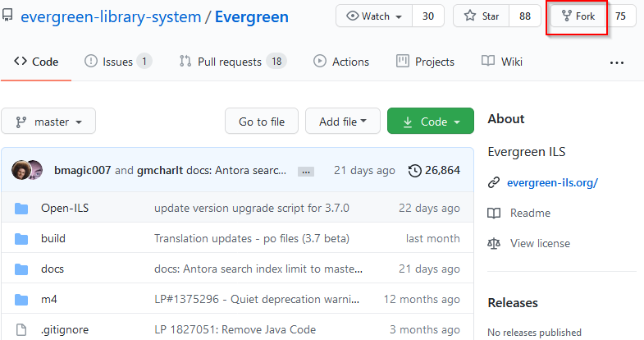Viewport: 644px width, 340px height.
Task: Open the Open-ILS folder
Action: 65,208
